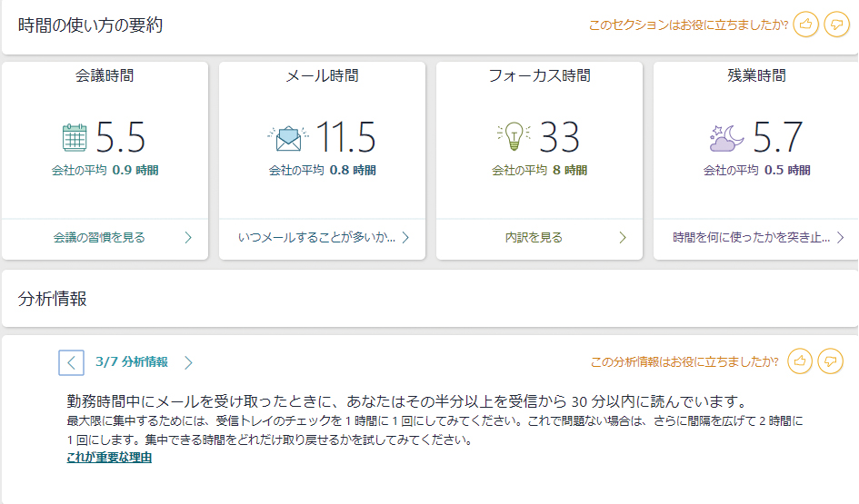The image size is (859, 504).
Task: Click the メール時間 card title
Action: pos(322,75)
